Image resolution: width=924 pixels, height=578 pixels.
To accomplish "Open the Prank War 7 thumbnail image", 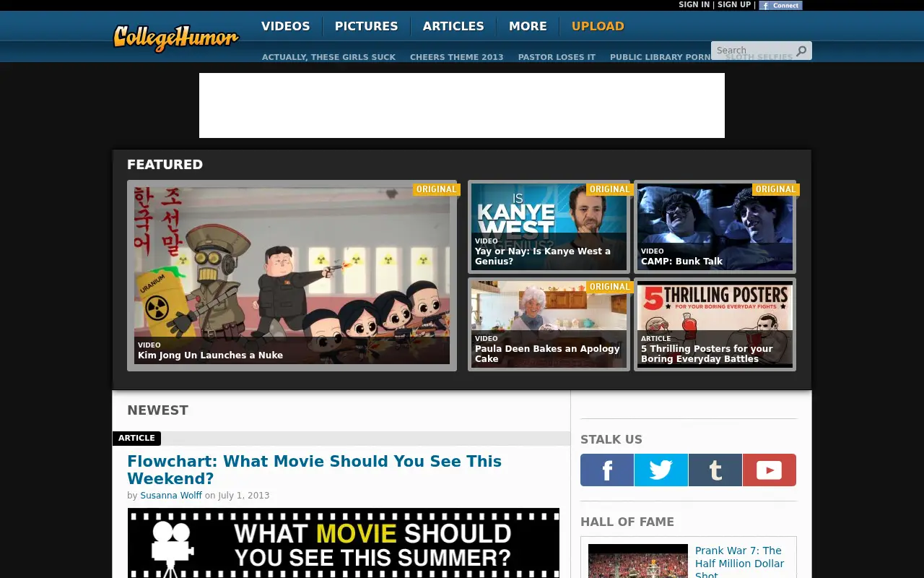I will [x=638, y=561].
